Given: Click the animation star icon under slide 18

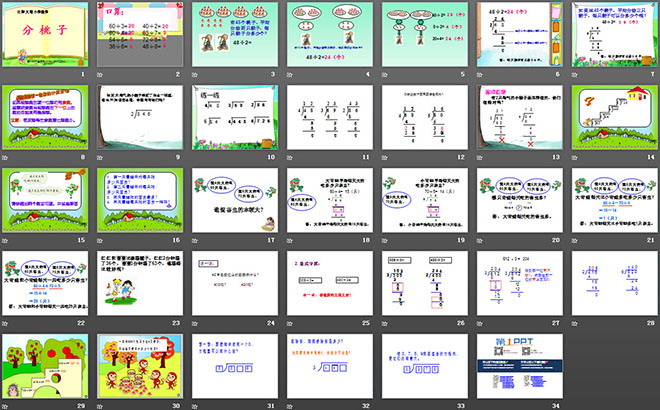Looking at the screenshot, I should point(290,240).
